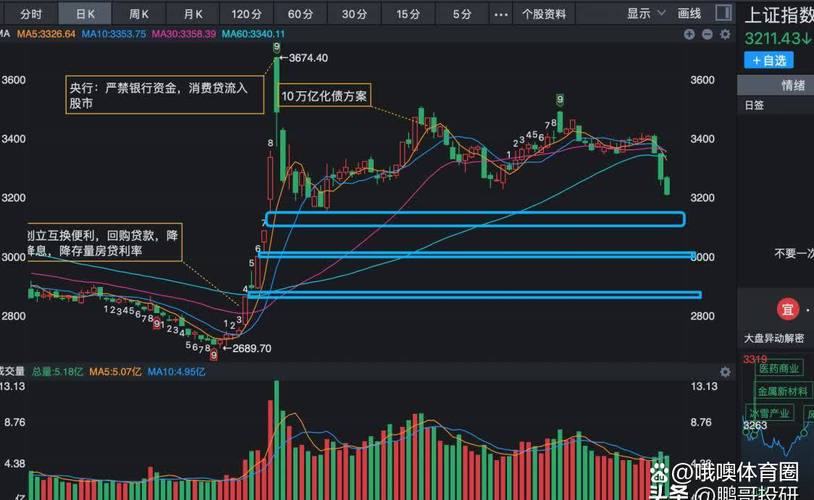Switch to 日K daily chart tab

tap(85, 13)
